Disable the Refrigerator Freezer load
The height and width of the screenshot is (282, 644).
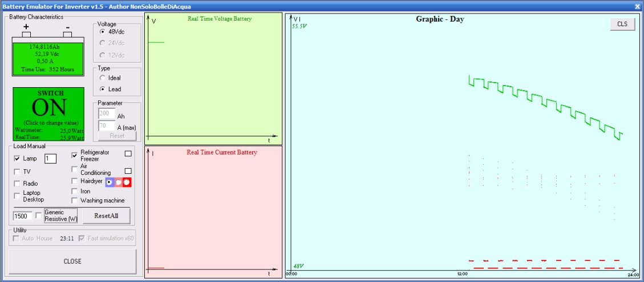[75, 155]
